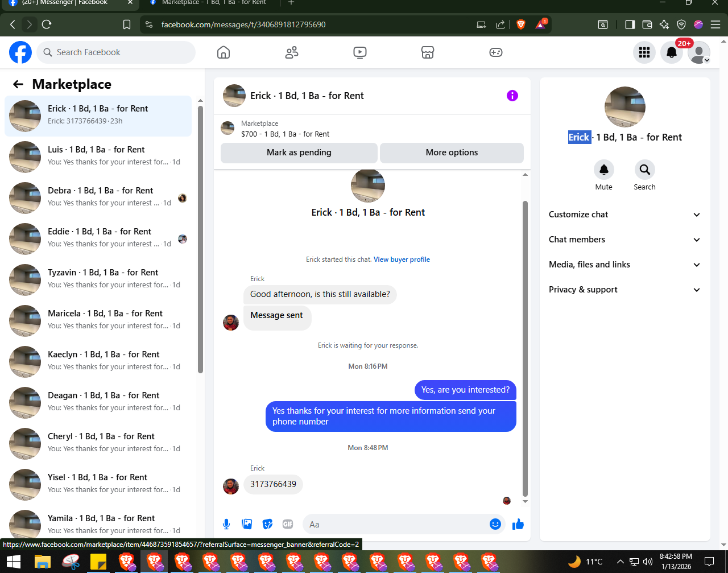Viewport: 728px width, 573px height.
Task: Open the GIF picker icon
Action: tap(288, 524)
